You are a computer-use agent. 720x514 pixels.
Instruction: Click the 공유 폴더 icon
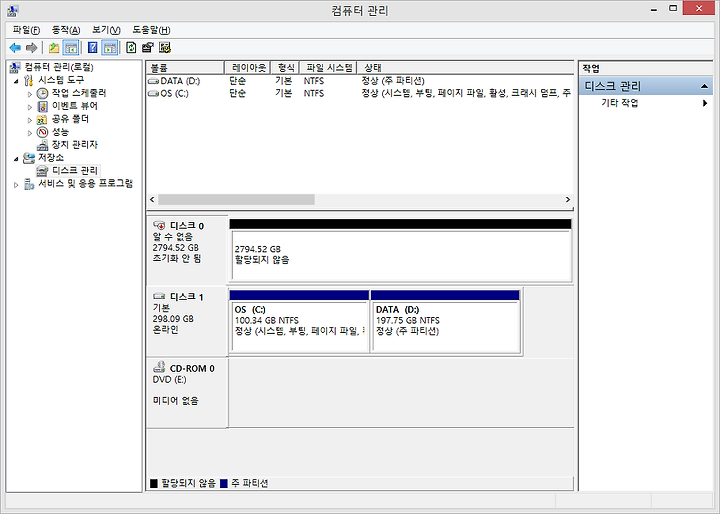coord(42,119)
